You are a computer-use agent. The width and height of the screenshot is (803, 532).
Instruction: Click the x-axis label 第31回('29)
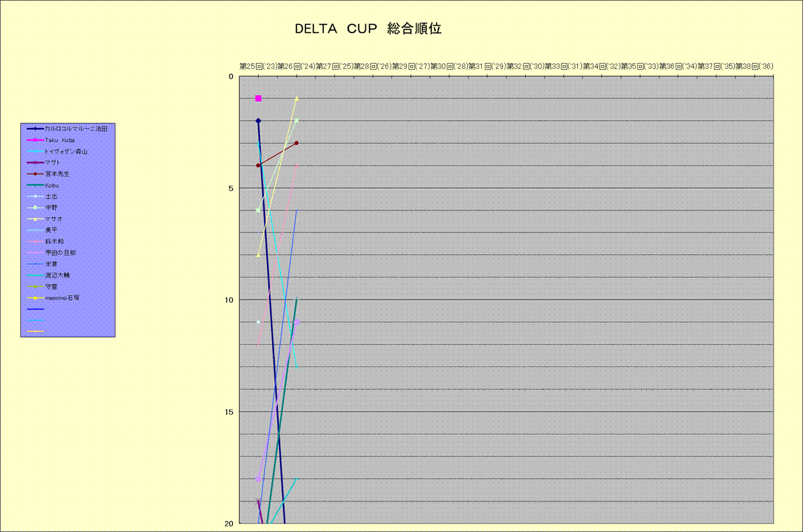tap(488, 66)
